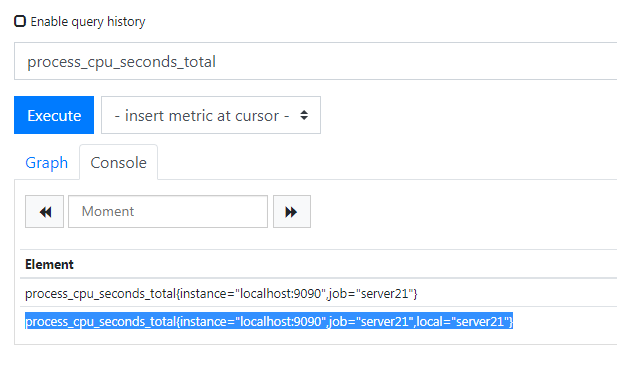Click the Execute button

pos(54,115)
